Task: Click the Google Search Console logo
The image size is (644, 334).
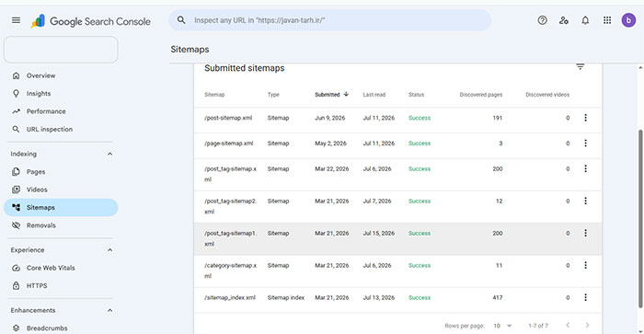Action: [x=90, y=21]
